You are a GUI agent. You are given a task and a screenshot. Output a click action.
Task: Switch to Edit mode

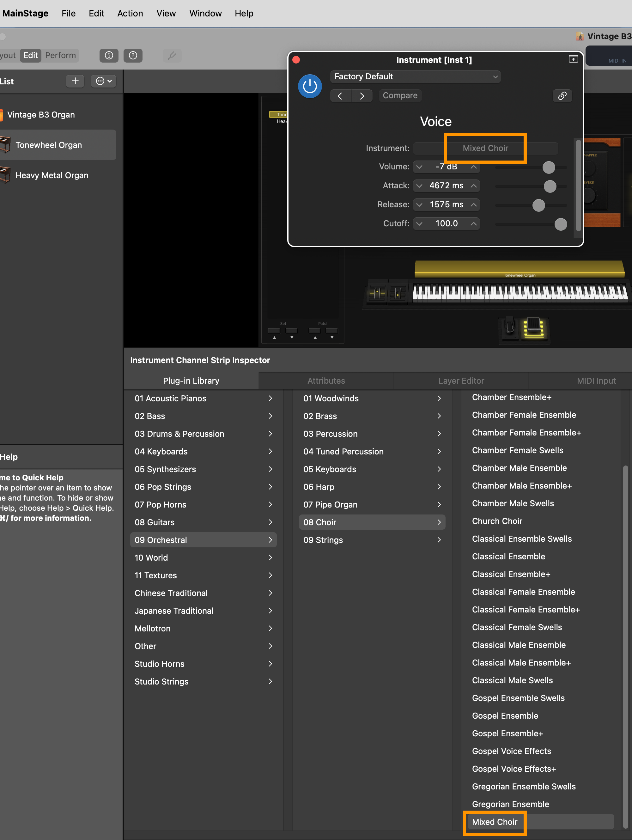[30, 55]
